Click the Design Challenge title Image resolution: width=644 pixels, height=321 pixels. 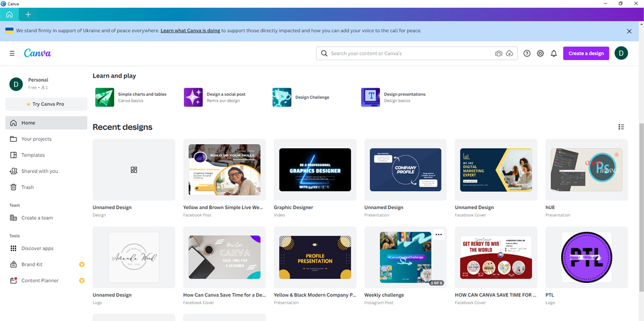point(312,97)
